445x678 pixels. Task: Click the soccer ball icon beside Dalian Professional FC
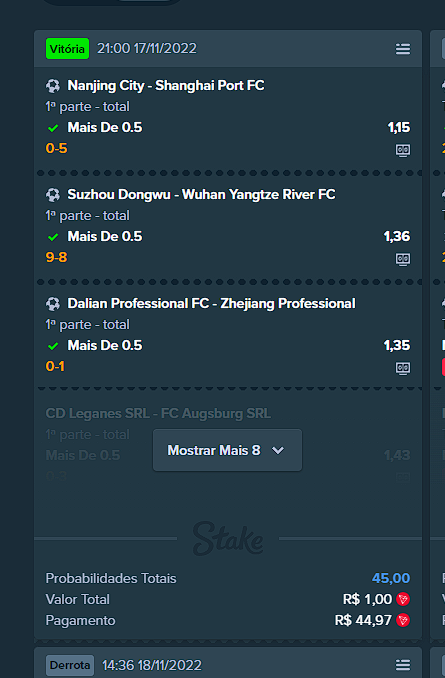pos(53,304)
